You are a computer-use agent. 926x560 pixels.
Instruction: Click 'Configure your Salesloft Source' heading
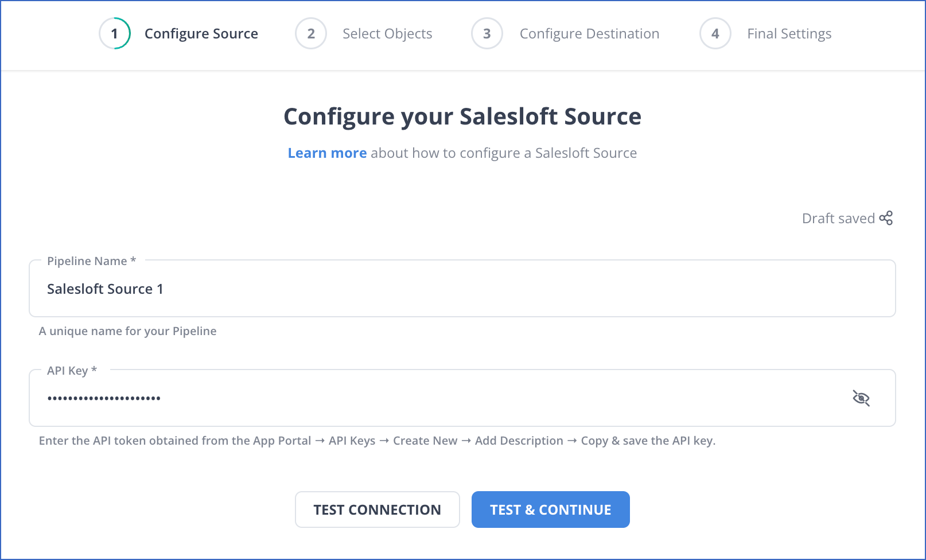(462, 116)
